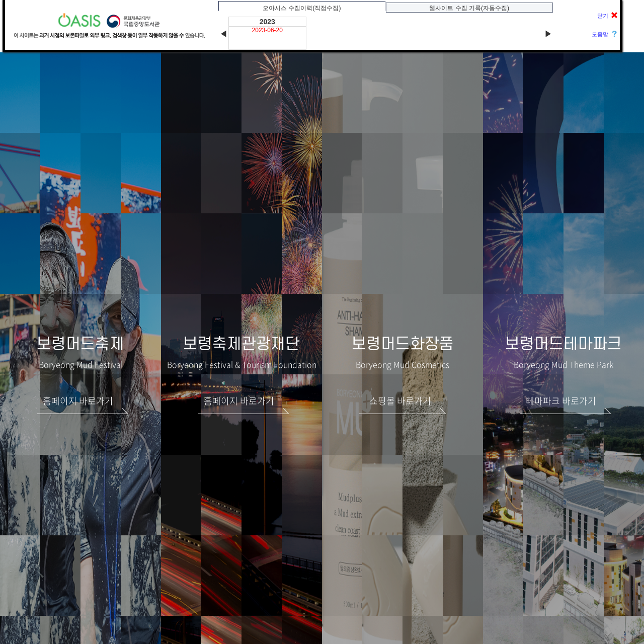Close the archive banner with red X
The height and width of the screenshot is (644, 644).
614,15
